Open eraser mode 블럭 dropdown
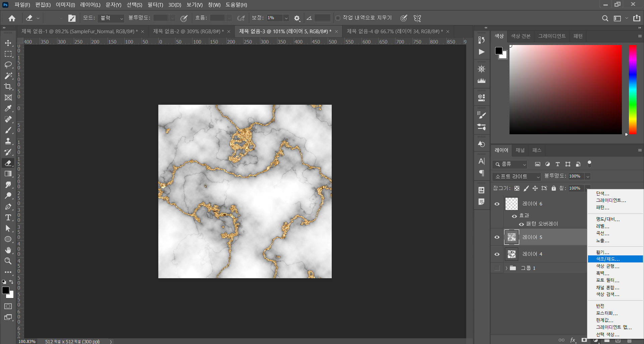This screenshot has height=344, width=644. click(111, 18)
